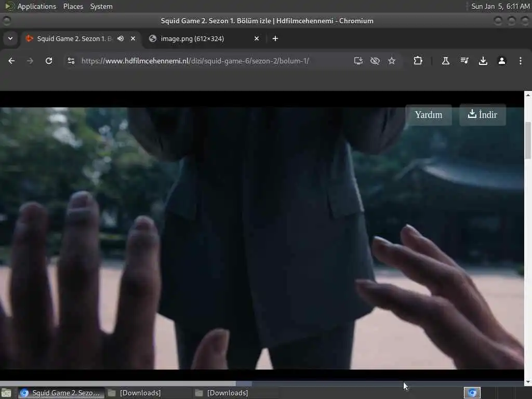The image size is (532, 399).
Task: Open the install/cast screen icon in address bar
Action: (x=358, y=61)
